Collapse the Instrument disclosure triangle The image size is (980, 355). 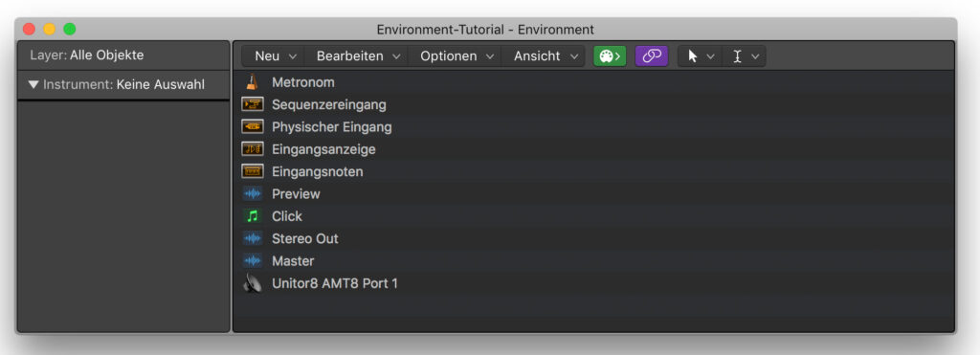[33, 84]
